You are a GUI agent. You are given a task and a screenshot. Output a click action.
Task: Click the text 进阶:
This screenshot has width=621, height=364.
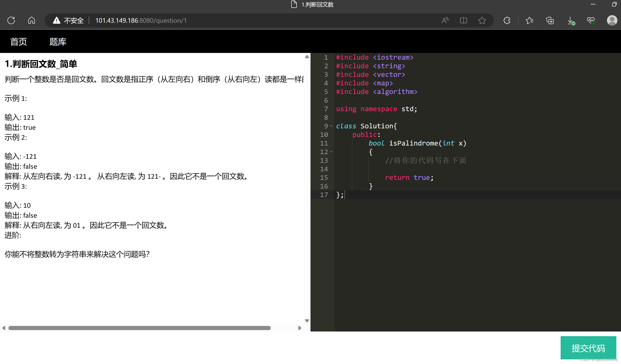click(13, 235)
